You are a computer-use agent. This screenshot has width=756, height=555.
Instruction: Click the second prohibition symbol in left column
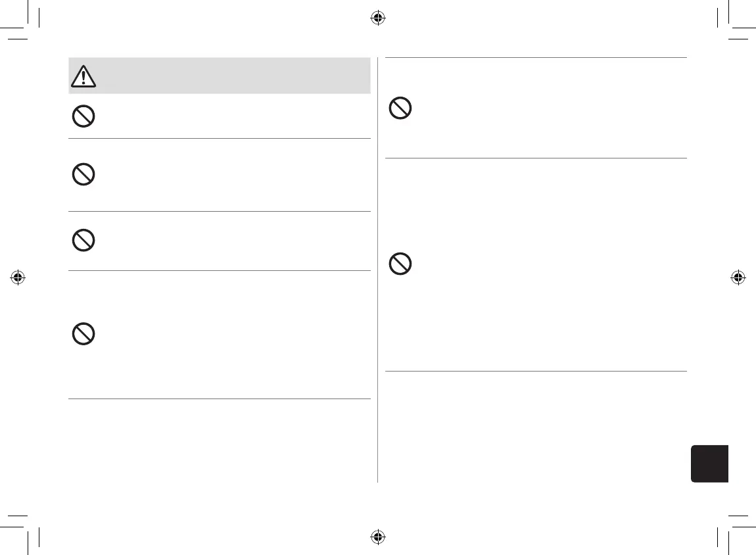pyautogui.click(x=83, y=175)
